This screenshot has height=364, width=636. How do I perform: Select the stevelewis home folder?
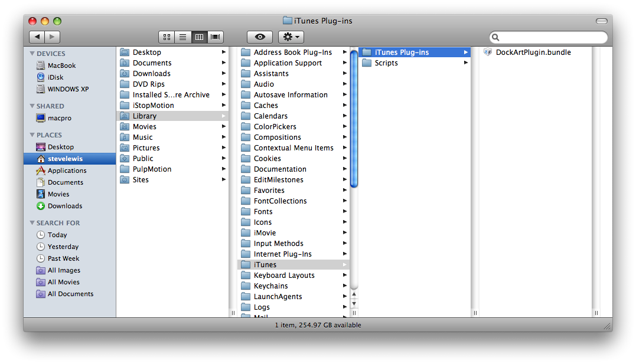click(x=69, y=159)
